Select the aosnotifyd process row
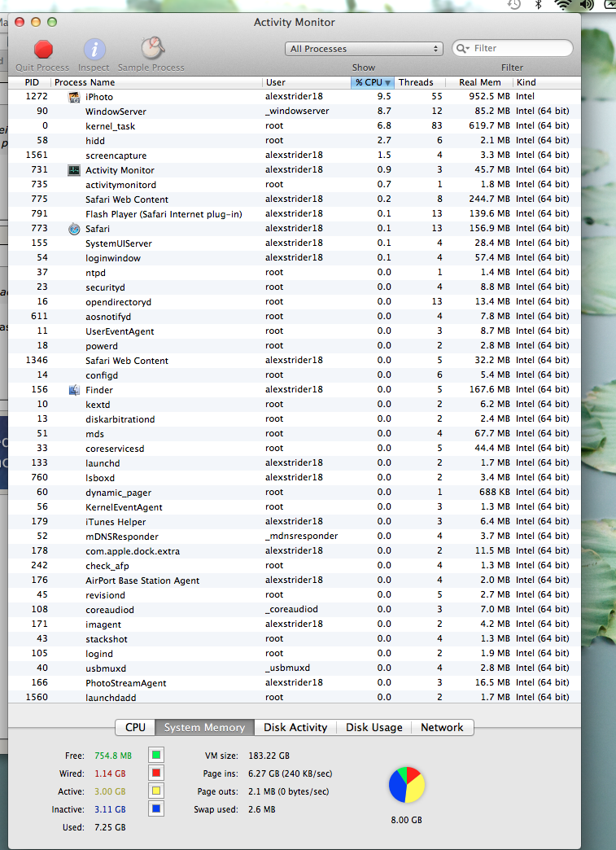The height and width of the screenshot is (850, 616). click(x=295, y=316)
